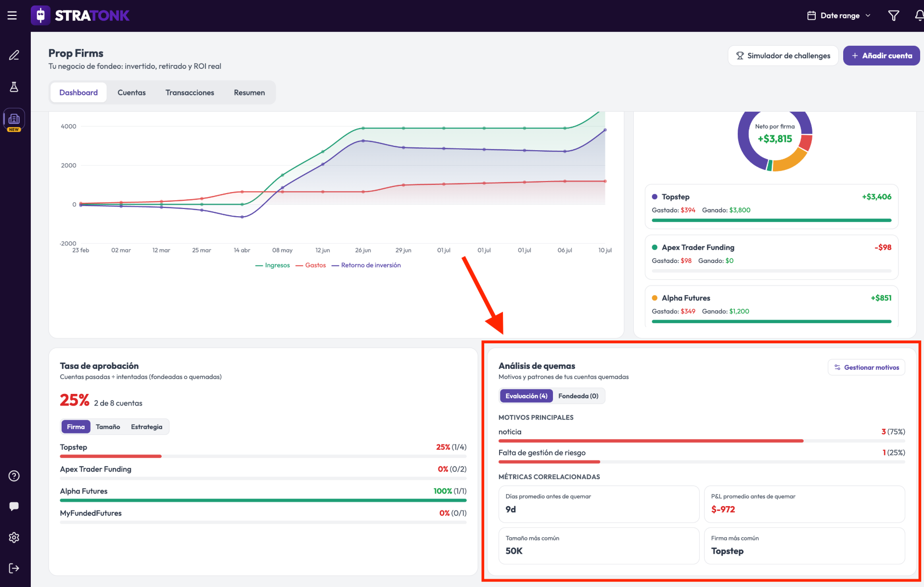Select the Fondeada (0) segment
The image size is (924, 587).
[578, 396]
